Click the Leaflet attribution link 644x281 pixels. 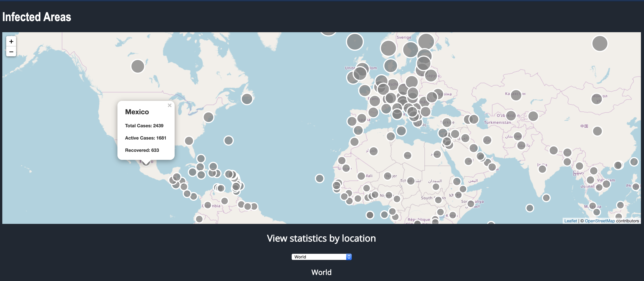[x=571, y=221]
